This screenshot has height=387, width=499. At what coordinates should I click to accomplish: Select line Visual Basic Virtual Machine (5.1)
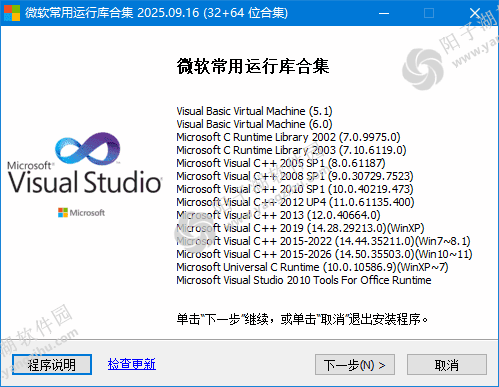[x=254, y=111]
